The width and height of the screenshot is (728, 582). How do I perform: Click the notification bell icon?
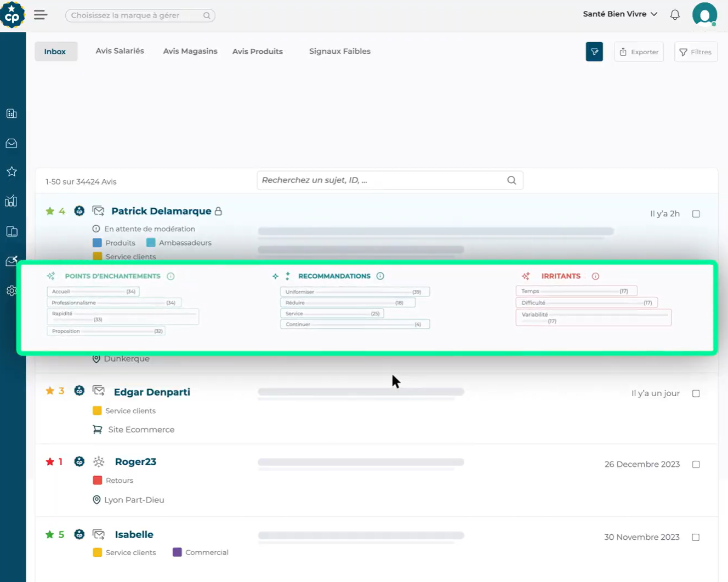pyautogui.click(x=675, y=14)
